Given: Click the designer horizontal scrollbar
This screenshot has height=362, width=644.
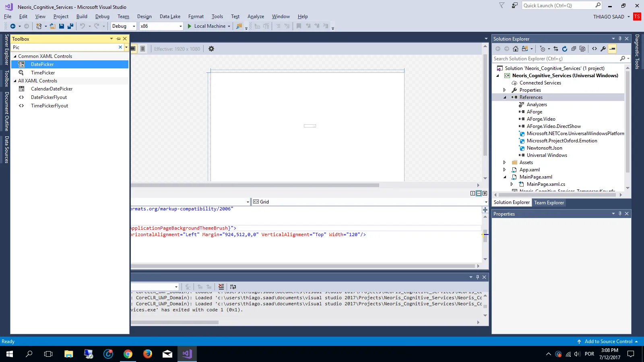Looking at the screenshot, I should [x=255, y=185].
